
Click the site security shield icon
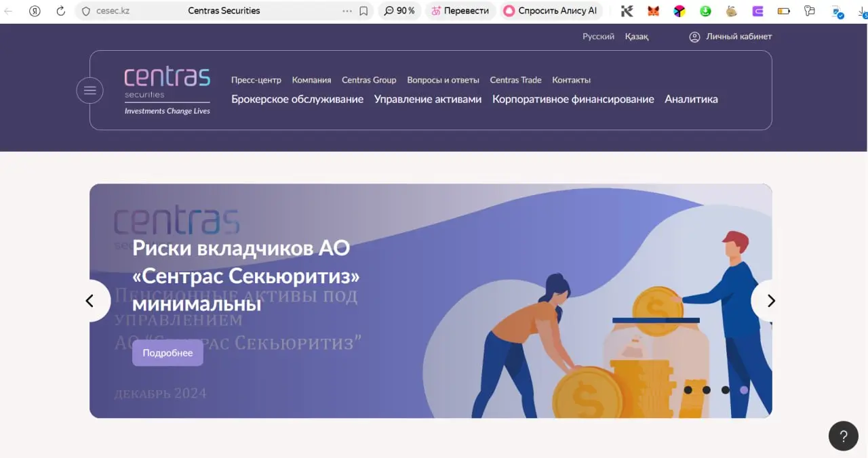85,11
